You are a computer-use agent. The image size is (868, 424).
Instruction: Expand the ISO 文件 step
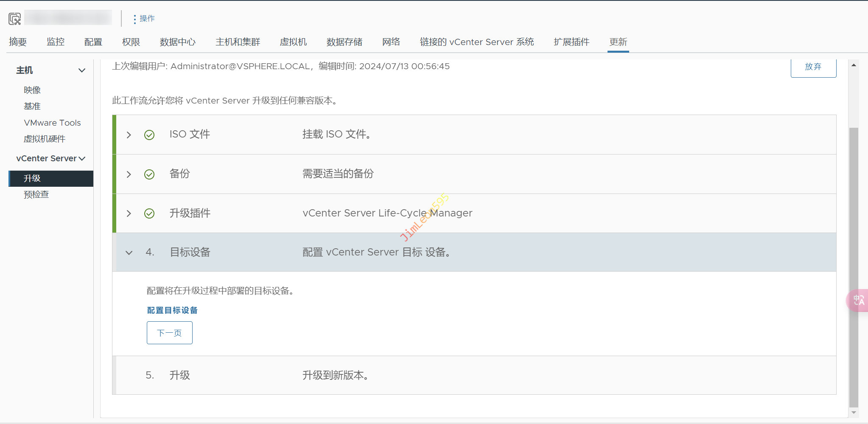pos(129,135)
